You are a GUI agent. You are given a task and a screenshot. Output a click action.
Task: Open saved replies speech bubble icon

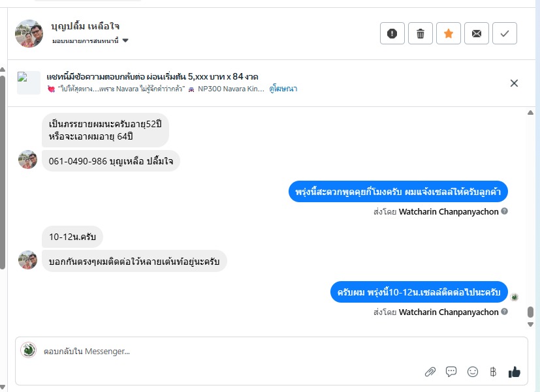click(451, 372)
